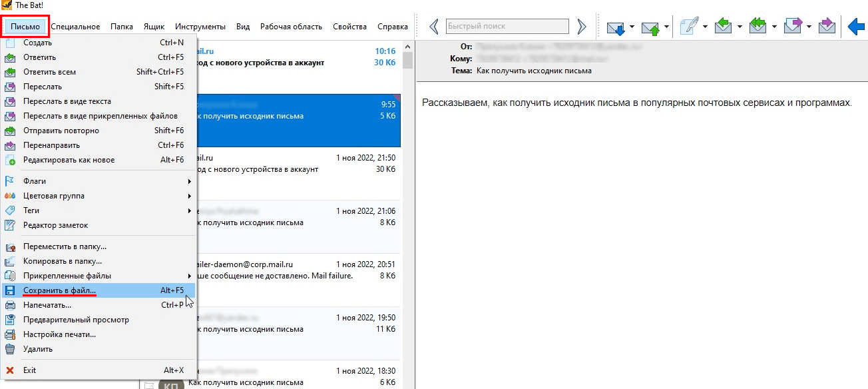
Task: Select the mailer-daemon@corp.mail.ru message
Action: click(x=293, y=270)
